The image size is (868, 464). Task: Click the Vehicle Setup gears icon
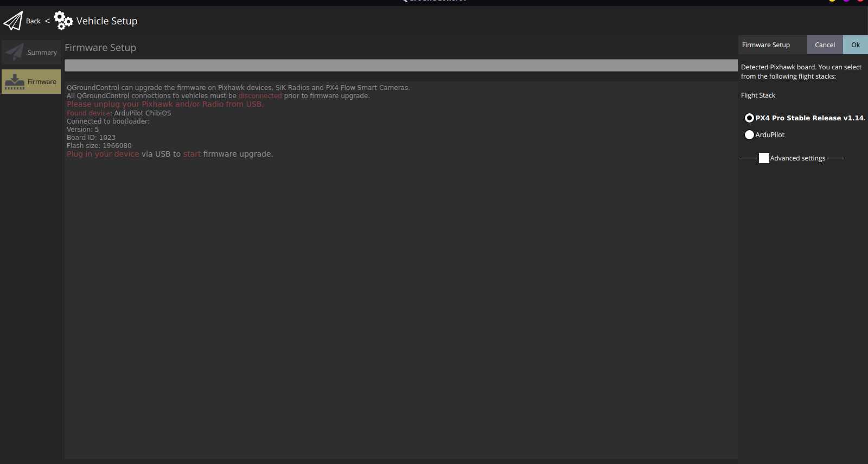(63, 21)
